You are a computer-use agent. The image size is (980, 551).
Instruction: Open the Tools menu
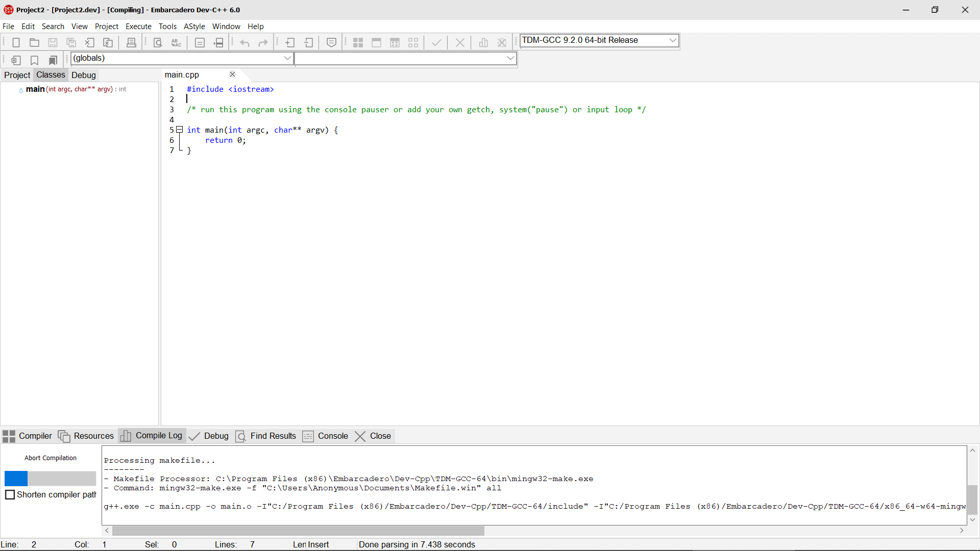tap(167, 27)
